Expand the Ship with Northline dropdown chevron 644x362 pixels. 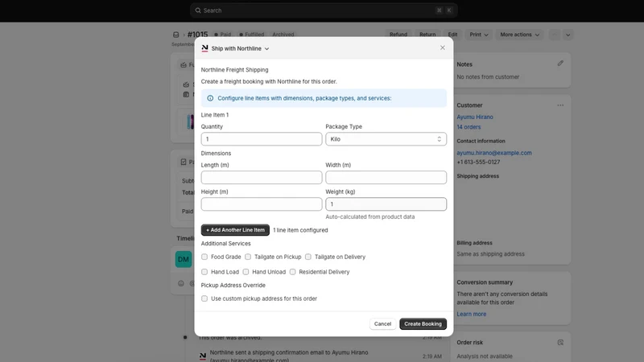[266, 48]
